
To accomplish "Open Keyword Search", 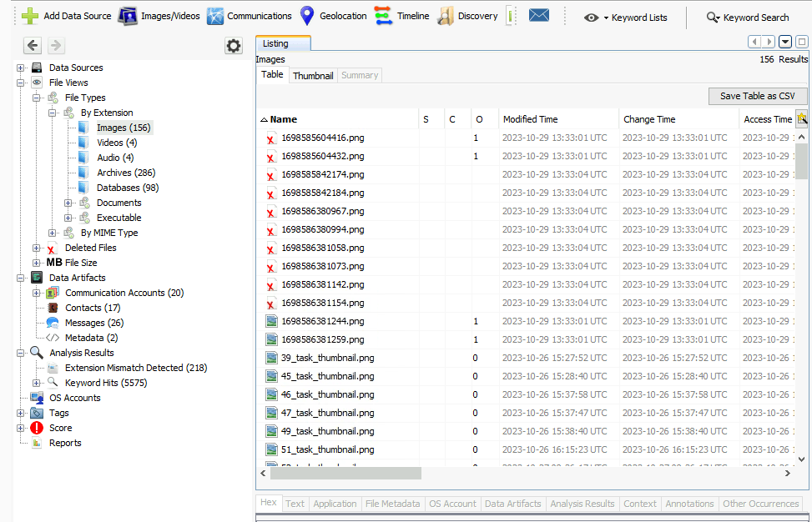I will point(748,18).
